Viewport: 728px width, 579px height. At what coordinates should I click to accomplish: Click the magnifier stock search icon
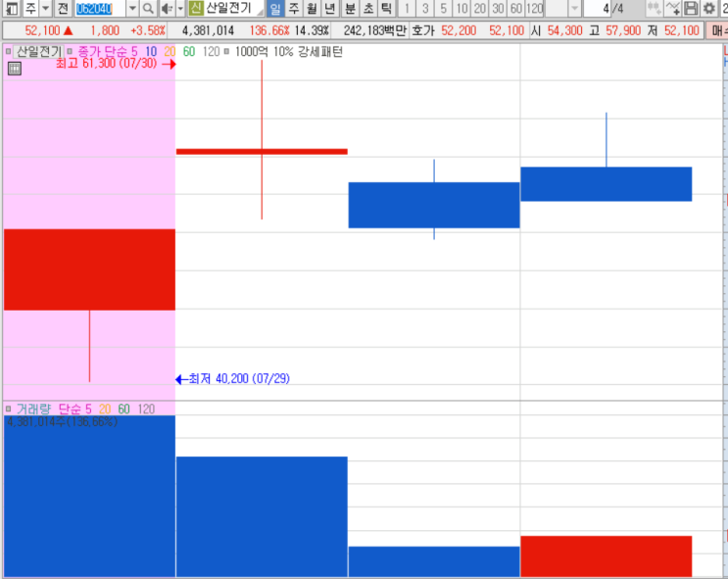pos(148,9)
